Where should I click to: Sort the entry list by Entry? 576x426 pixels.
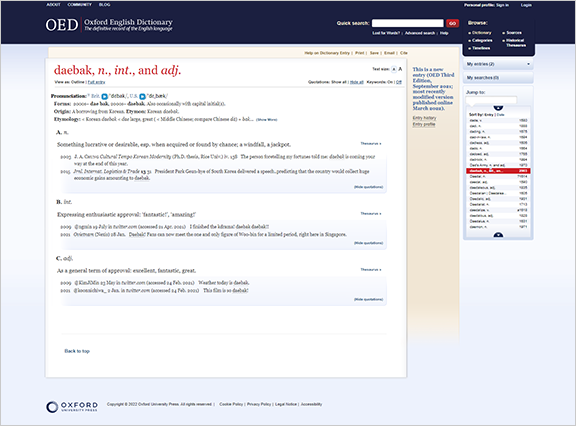click(x=489, y=115)
